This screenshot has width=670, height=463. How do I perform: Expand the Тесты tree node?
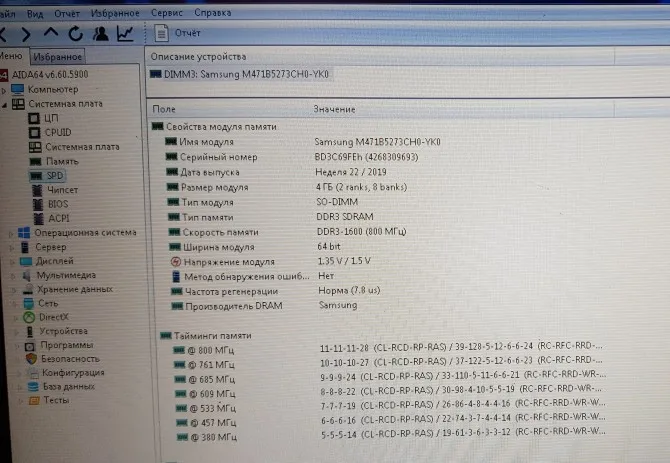click(21, 401)
